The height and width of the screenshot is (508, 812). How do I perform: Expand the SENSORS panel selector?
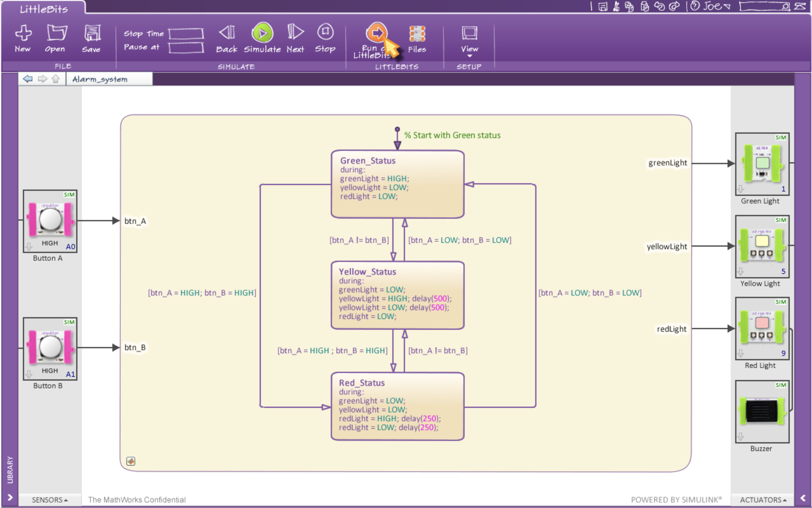[x=50, y=500]
